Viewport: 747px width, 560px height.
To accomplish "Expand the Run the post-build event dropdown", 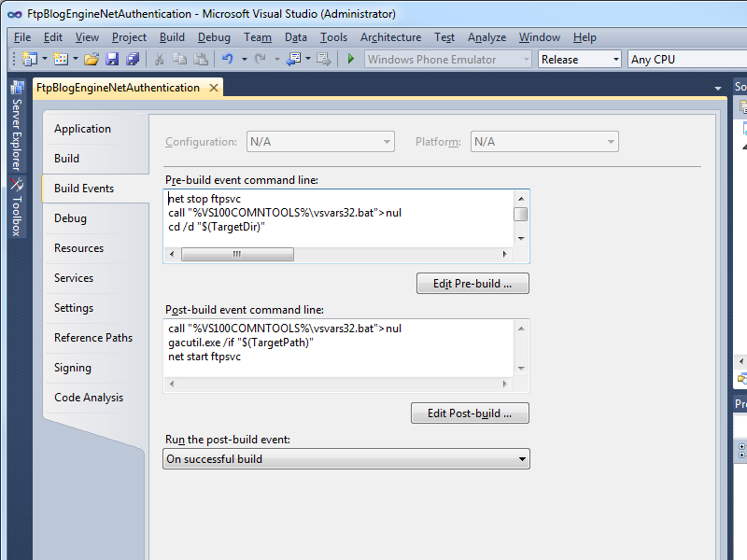I will click(x=345, y=459).
